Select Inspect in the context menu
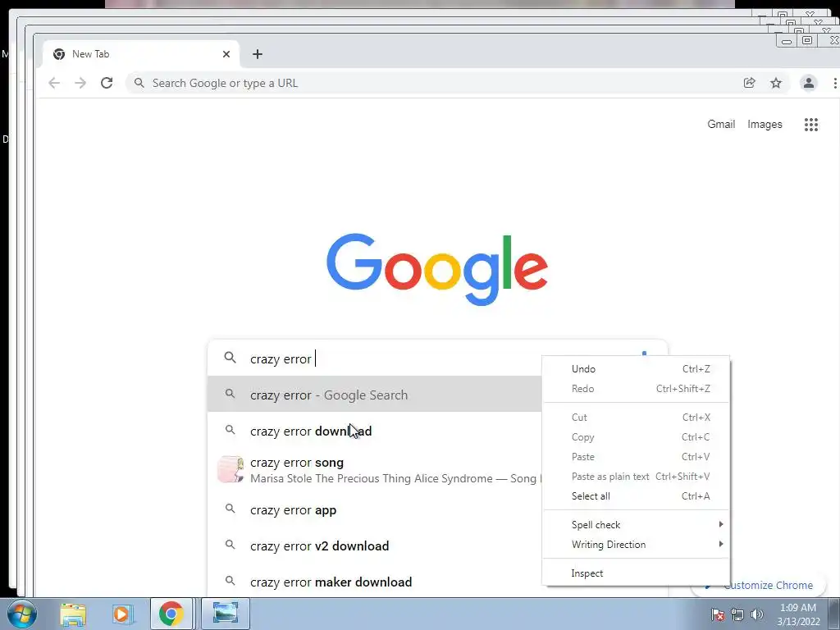The width and height of the screenshot is (840, 630). [x=636, y=573]
